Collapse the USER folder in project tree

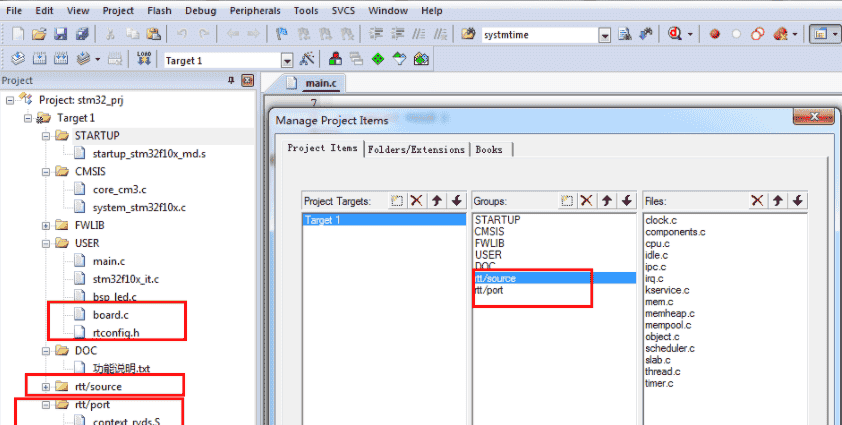[x=46, y=243]
